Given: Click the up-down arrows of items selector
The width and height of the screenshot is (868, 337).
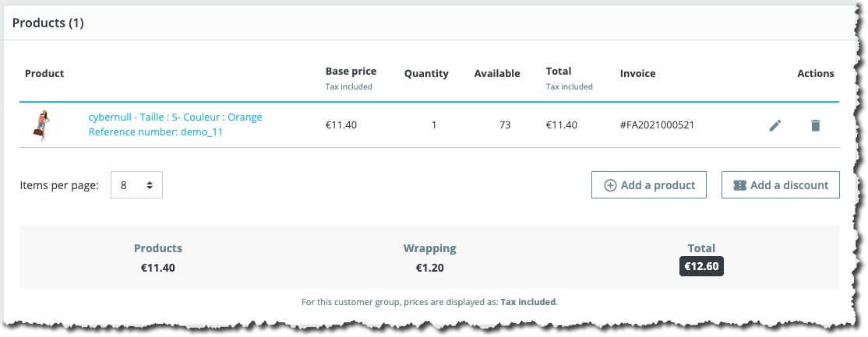Looking at the screenshot, I should tap(150, 185).
